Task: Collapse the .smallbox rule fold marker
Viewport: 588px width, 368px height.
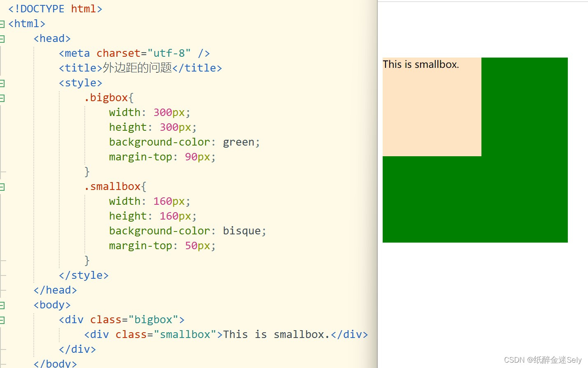Action: (2, 187)
